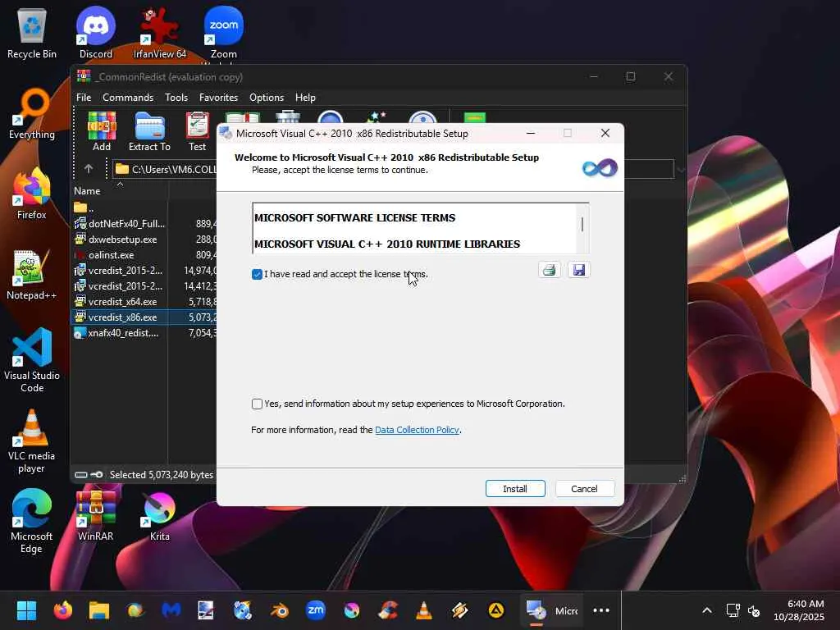
Task: Open File Explorer from the taskbar
Action: [99, 610]
